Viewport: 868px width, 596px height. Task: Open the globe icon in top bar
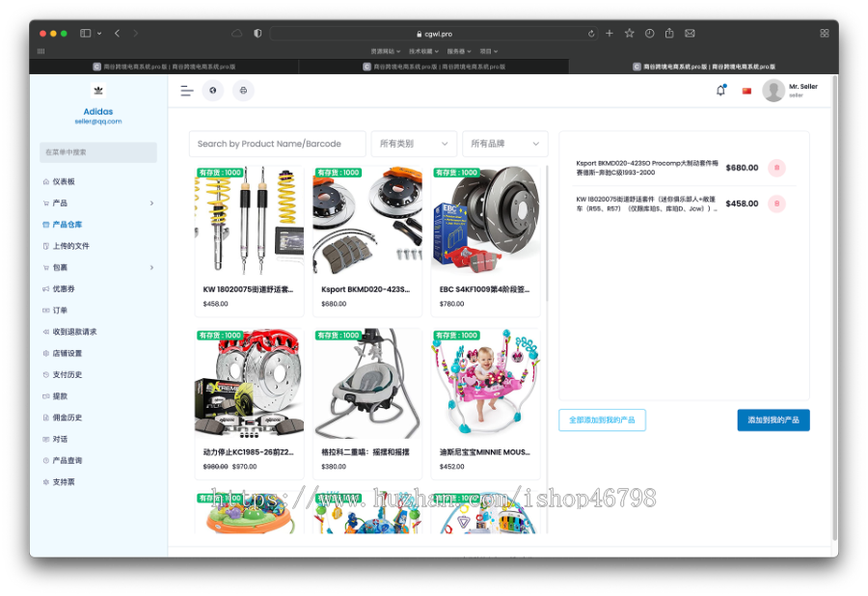point(212,91)
